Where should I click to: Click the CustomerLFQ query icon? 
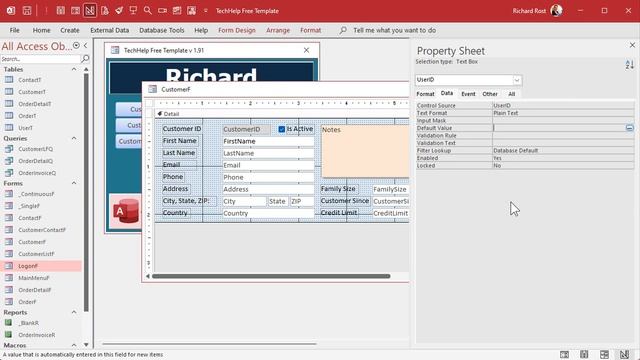coord(9,149)
